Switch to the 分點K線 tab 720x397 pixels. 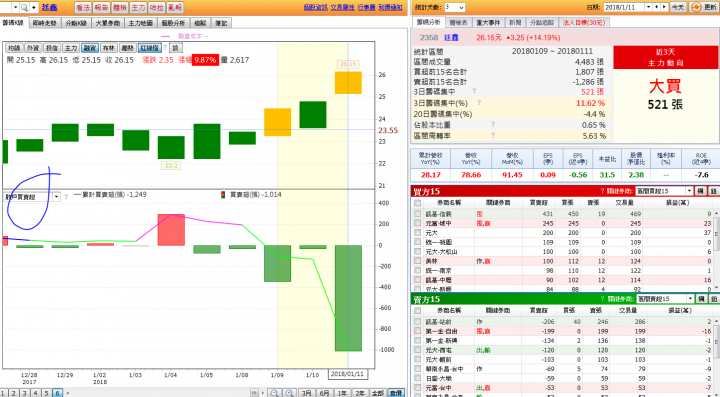(x=76, y=23)
